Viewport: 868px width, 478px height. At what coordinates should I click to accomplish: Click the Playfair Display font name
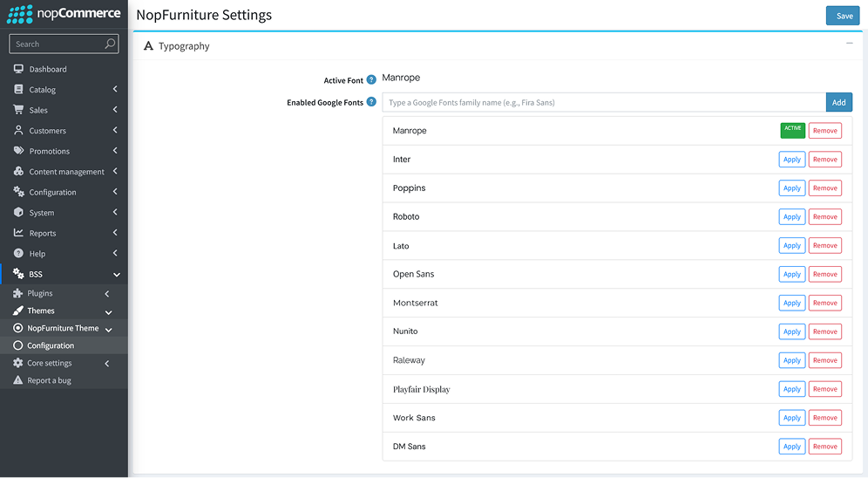coord(421,389)
